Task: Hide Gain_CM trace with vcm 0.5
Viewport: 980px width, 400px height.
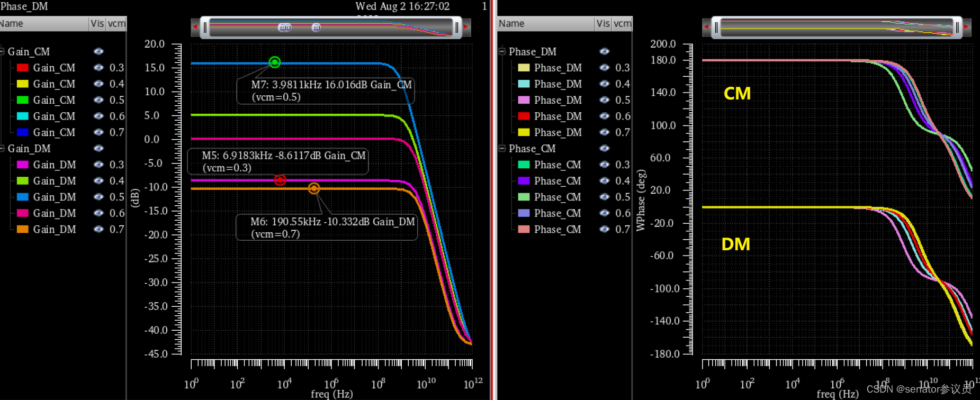Action: click(98, 100)
